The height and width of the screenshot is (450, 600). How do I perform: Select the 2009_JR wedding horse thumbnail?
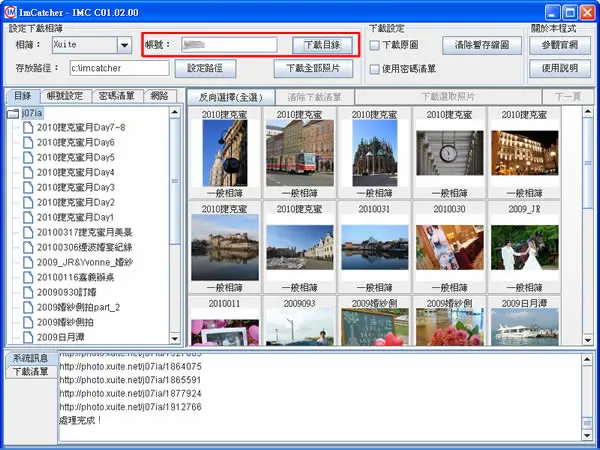tap(525, 247)
